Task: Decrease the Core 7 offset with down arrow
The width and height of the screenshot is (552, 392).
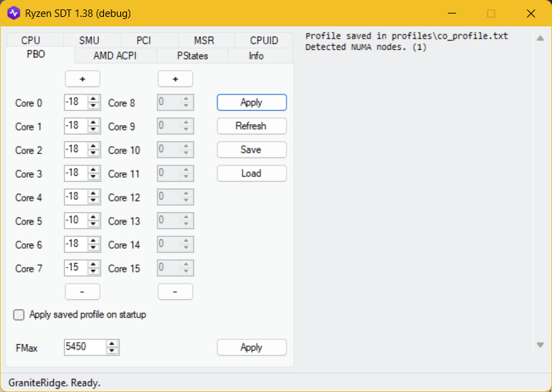Action: coord(93,271)
